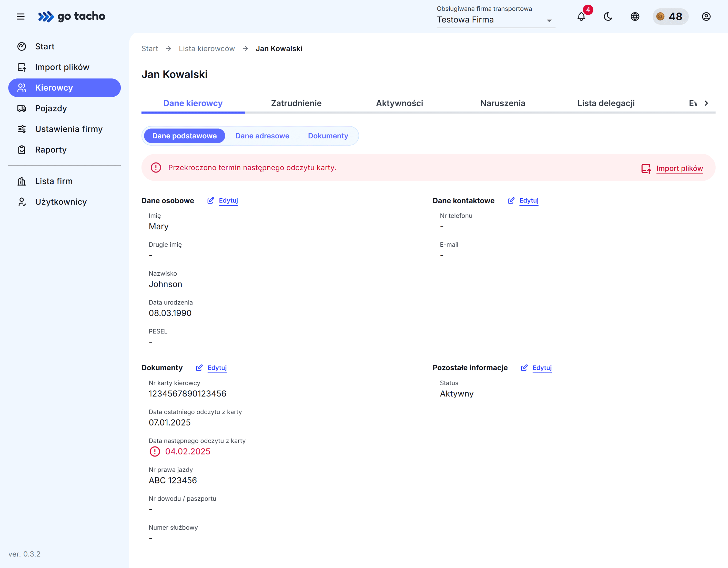
Task: Click Jan Kowalski breadcrumb text
Action: pyautogui.click(x=279, y=49)
